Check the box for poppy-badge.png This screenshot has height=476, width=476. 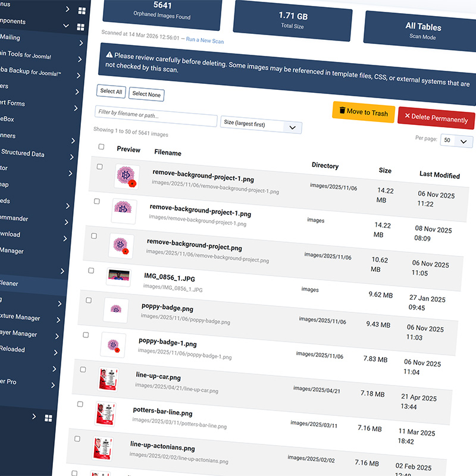pyautogui.click(x=89, y=300)
